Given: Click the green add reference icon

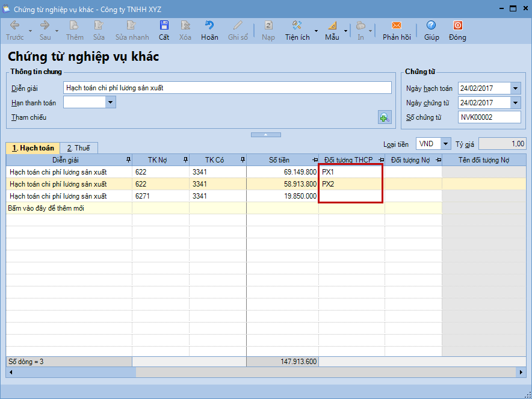Looking at the screenshot, I should [384, 117].
